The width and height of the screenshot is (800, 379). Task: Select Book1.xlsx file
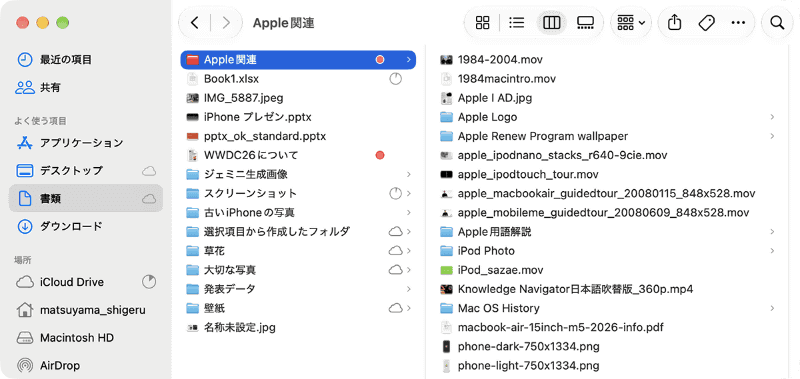coord(298,79)
